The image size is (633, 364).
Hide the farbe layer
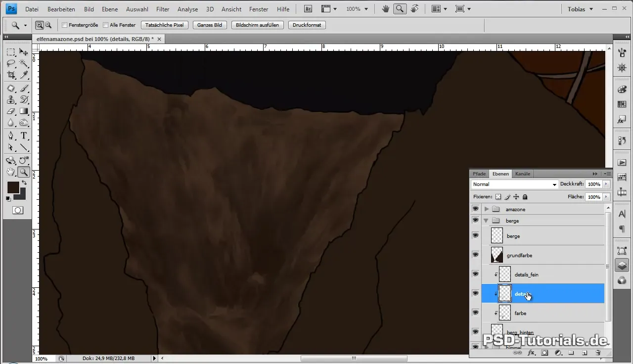pyautogui.click(x=475, y=313)
